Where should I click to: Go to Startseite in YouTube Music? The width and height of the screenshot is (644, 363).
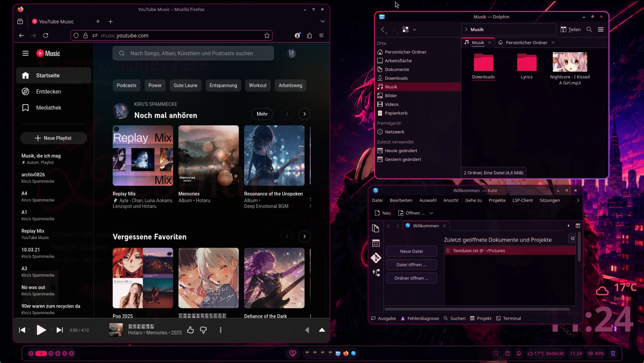[54, 75]
